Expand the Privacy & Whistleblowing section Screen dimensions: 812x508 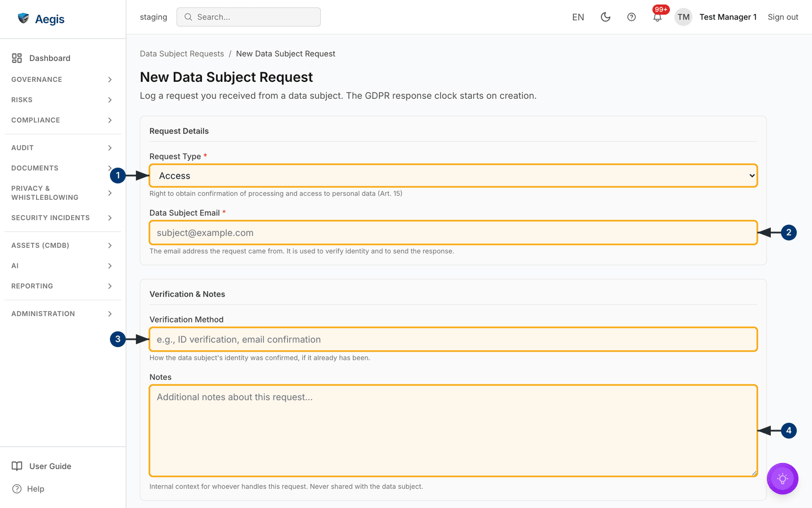point(63,193)
